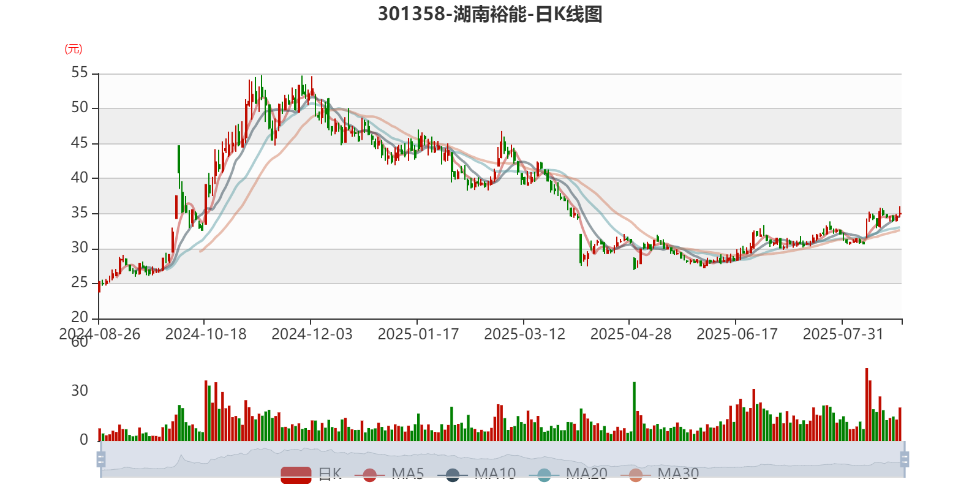This screenshot has height=490, width=980.
Task: Click the left data zoom slider handle
Action: click(x=101, y=459)
